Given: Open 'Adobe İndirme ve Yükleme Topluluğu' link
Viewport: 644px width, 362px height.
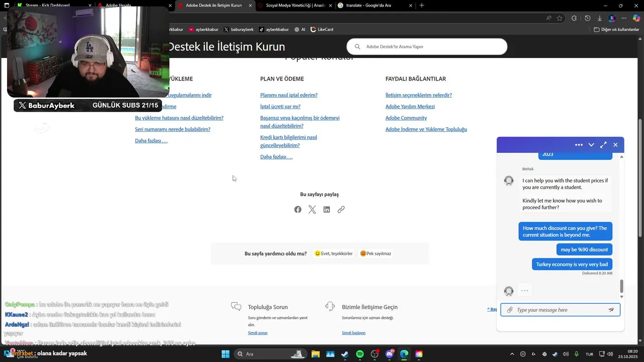Looking at the screenshot, I should 426,129.
